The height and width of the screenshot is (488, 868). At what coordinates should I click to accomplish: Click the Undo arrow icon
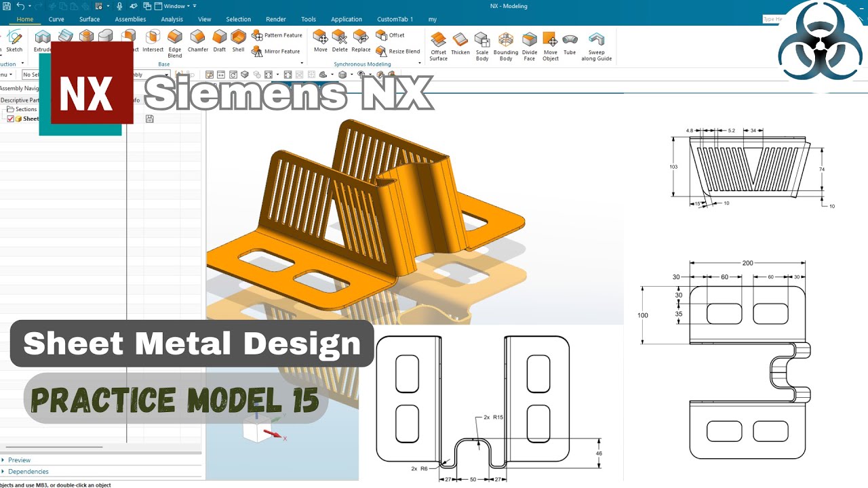pos(20,6)
